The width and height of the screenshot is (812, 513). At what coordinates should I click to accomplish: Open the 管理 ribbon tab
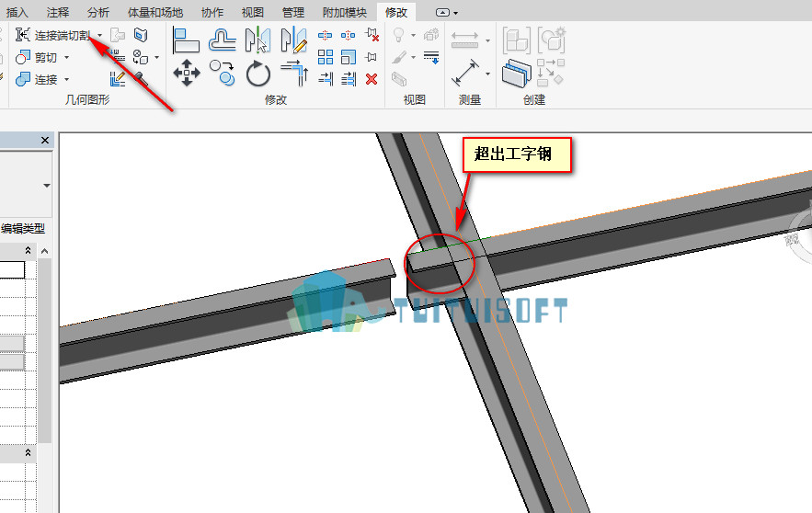coord(293,12)
